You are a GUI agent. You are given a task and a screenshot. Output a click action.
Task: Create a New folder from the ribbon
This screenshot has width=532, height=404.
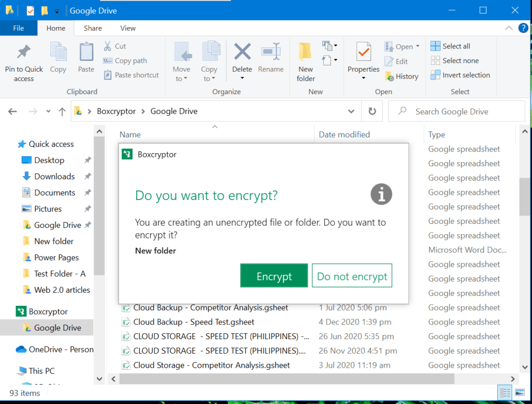pos(305,62)
